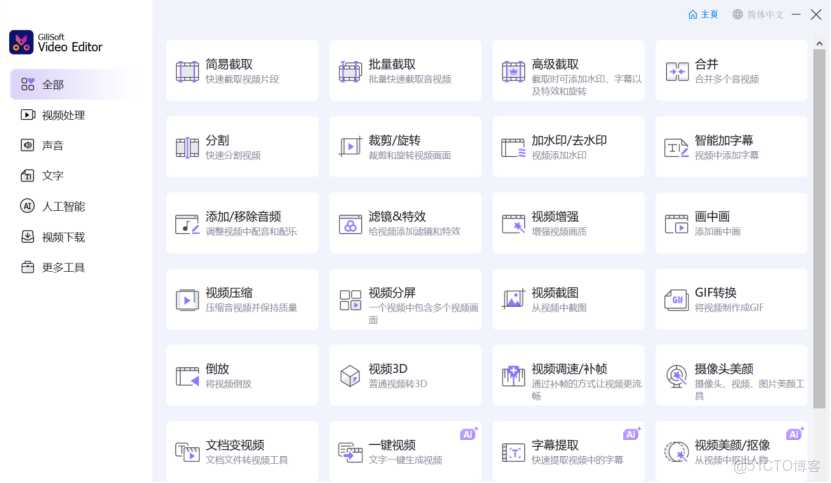Click the 视频中添加字幕 description text
The height and width of the screenshot is (483, 831).
(727, 155)
